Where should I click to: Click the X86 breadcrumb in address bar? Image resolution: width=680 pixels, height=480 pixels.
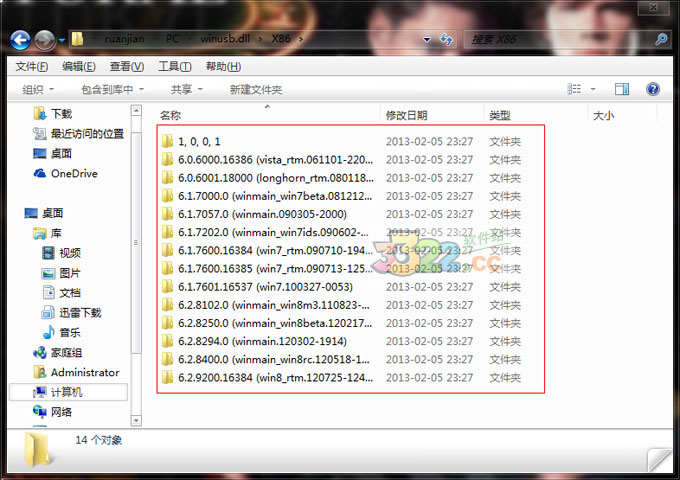(x=281, y=39)
